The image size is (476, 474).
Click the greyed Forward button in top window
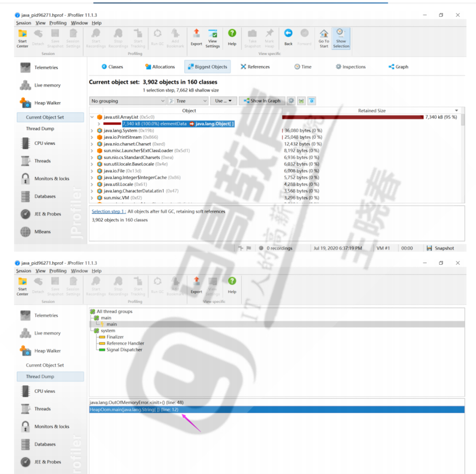[x=304, y=38]
